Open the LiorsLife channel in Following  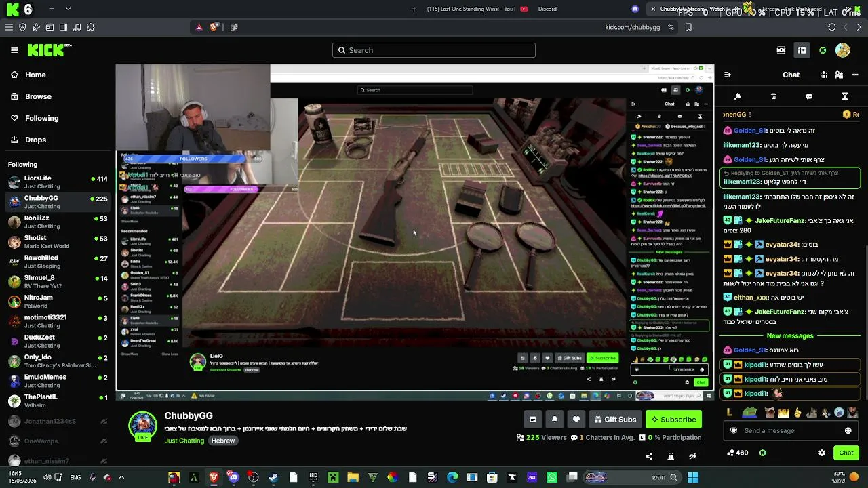click(x=58, y=182)
